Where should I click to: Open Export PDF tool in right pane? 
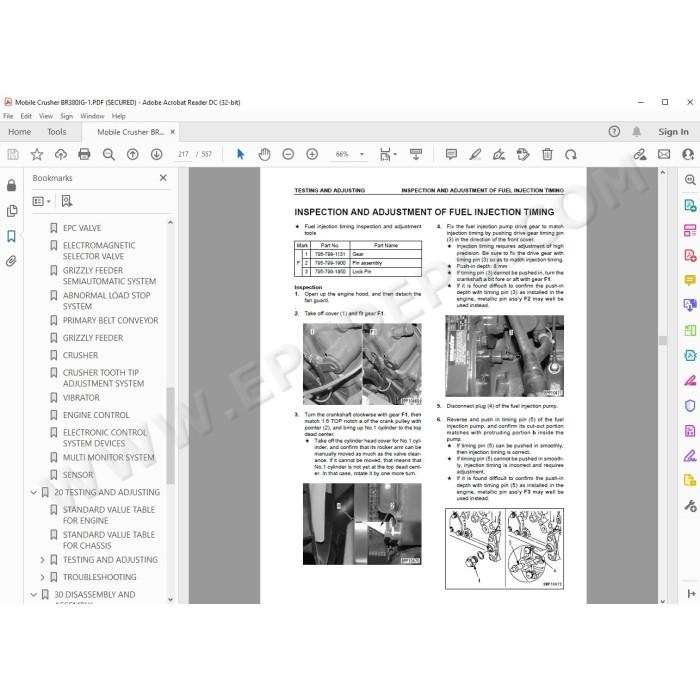pos(690,205)
